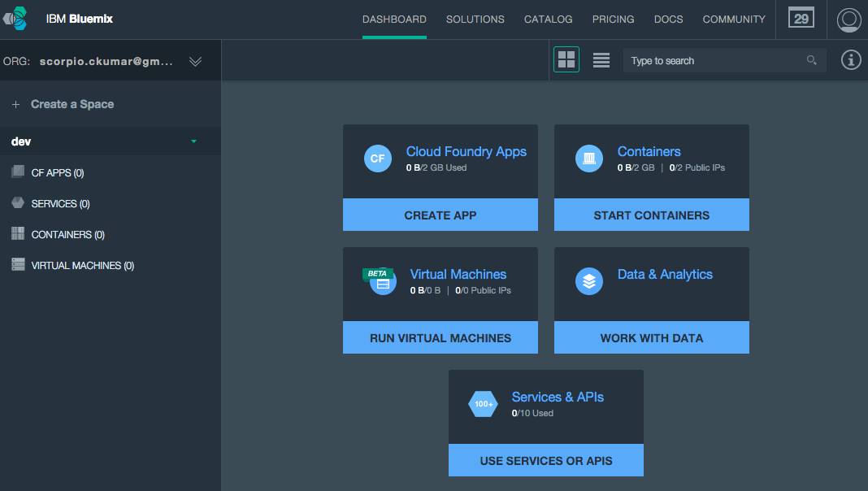Click the WORK WITH DATA button
Image resolution: width=868 pixels, height=491 pixels.
pyautogui.click(x=652, y=337)
